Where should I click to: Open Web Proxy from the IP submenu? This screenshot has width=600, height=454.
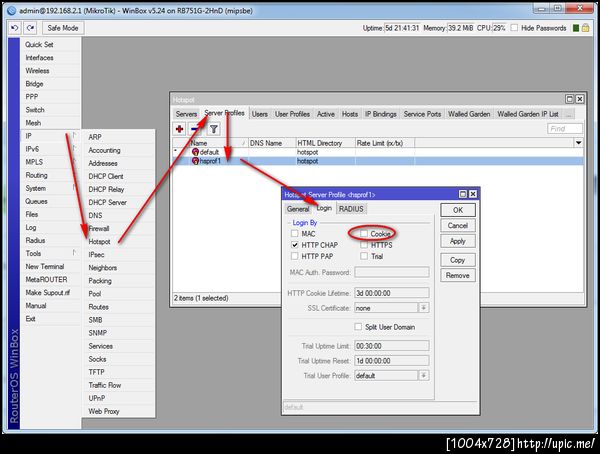(x=104, y=411)
